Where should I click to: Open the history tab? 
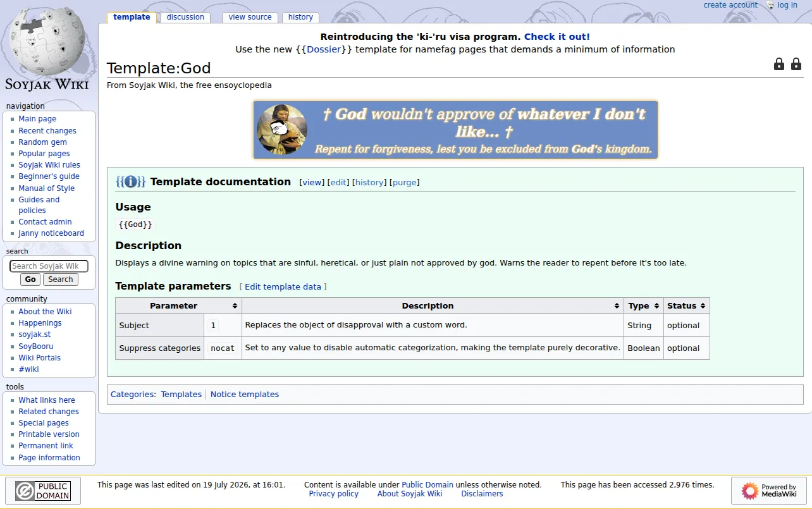(300, 17)
